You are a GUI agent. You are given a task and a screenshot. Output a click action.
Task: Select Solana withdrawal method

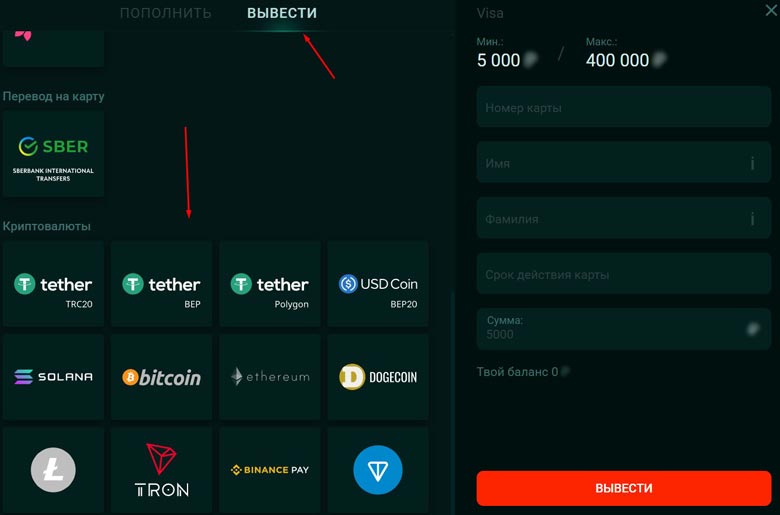pos(53,377)
